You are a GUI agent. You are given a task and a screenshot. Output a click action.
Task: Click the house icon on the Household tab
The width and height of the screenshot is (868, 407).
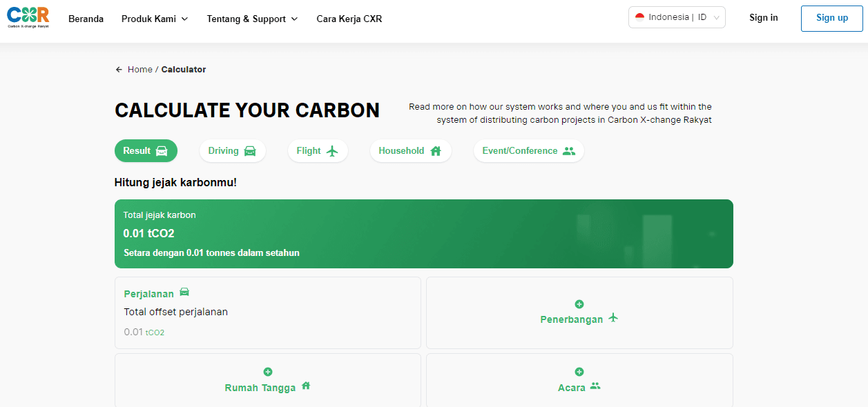(436, 151)
